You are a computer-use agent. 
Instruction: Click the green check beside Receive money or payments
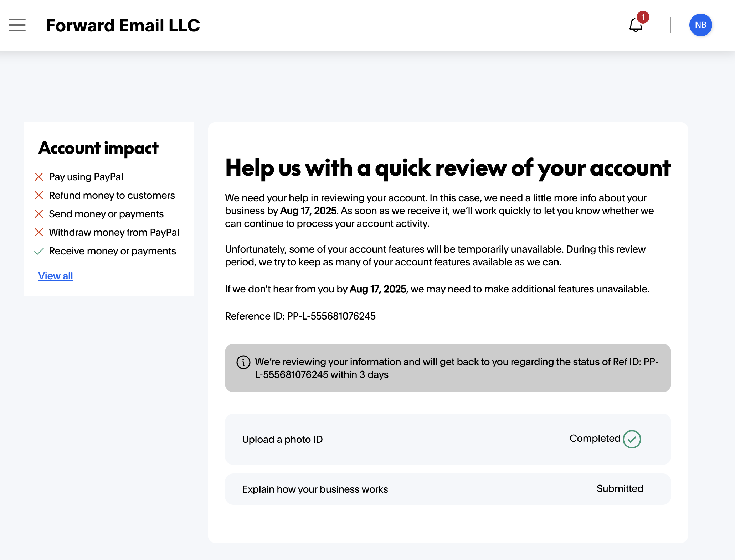pyautogui.click(x=39, y=251)
